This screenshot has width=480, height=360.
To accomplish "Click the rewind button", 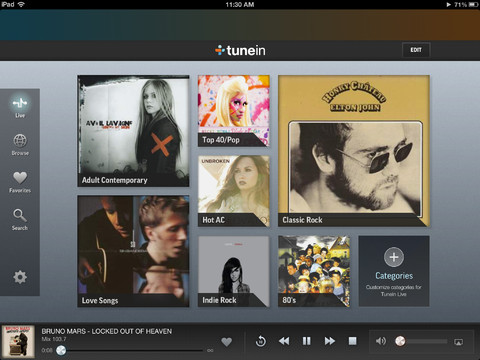I will click(x=284, y=341).
